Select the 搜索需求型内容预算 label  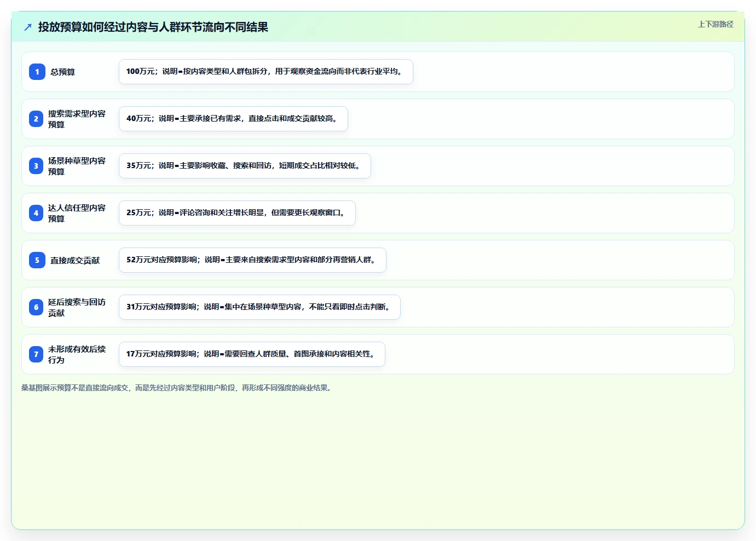coord(77,119)
